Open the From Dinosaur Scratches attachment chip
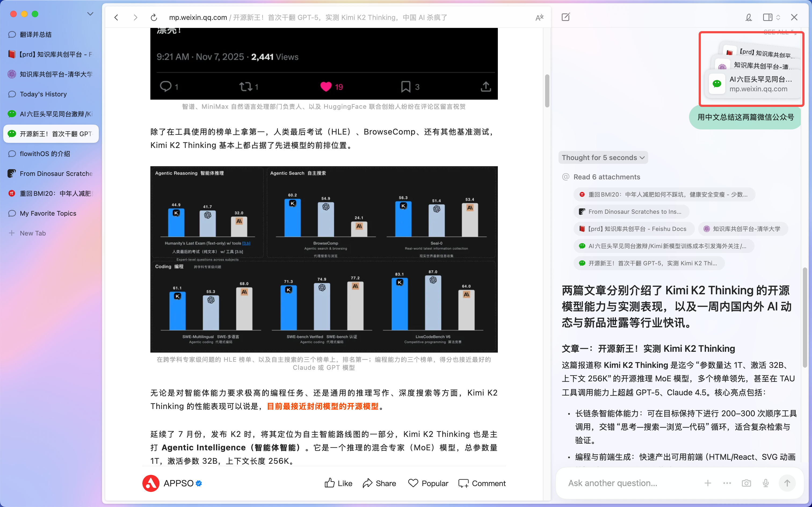Image resolution: width=812 pixels, height=507 pixels. [631, 212]
